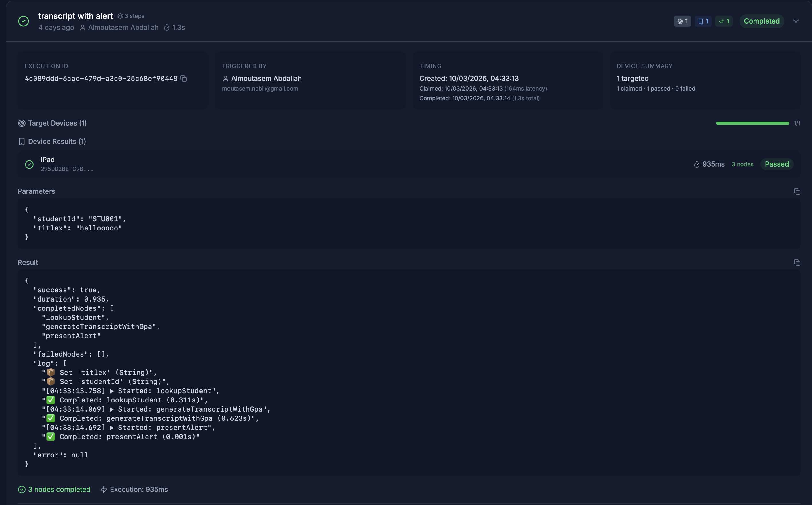Copy the Parameters JSON block
Screen dimensions: 812x505
tap(797, 191)
